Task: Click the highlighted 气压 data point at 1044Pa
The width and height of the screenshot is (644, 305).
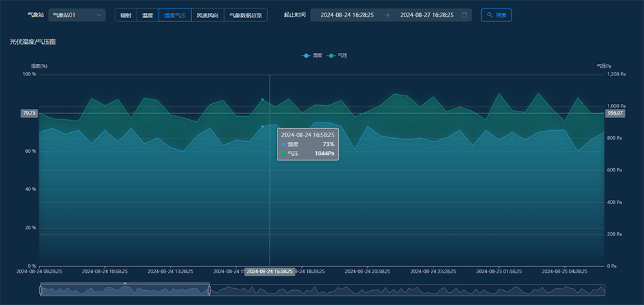Action: click(x=262, y=100)
